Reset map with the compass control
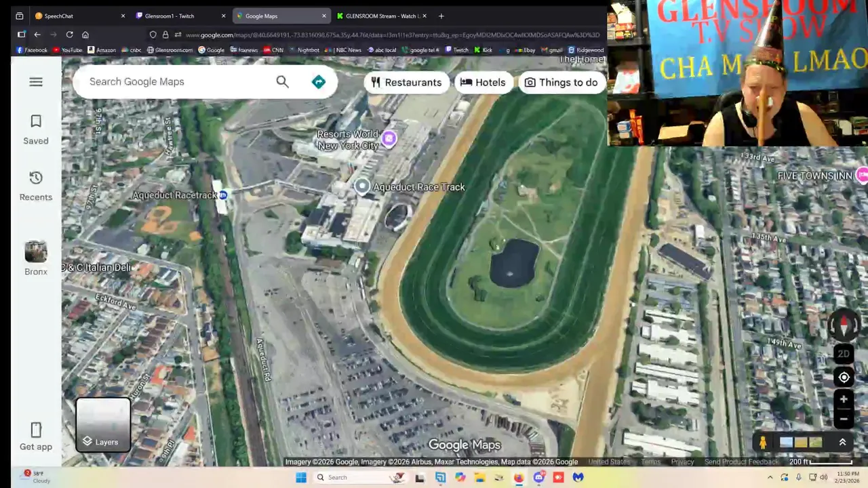Screen dimensions: 868x488 click(x=844, y=326)
